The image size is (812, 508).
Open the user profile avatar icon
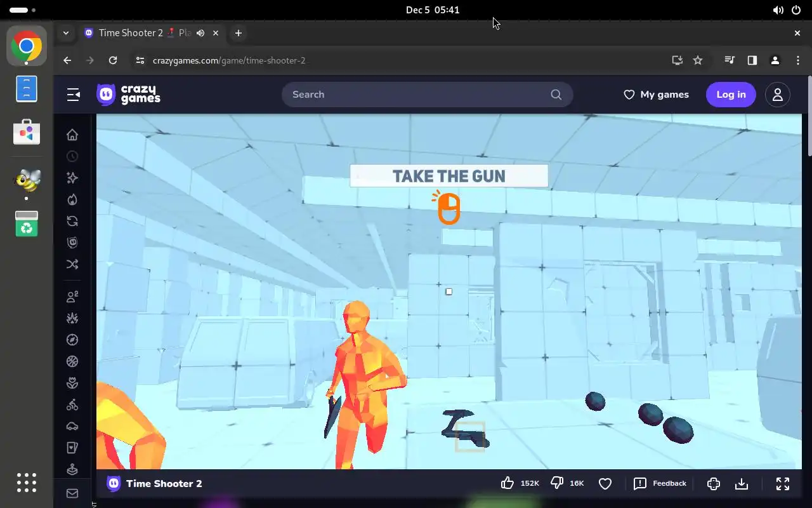[x=778, y=95]
